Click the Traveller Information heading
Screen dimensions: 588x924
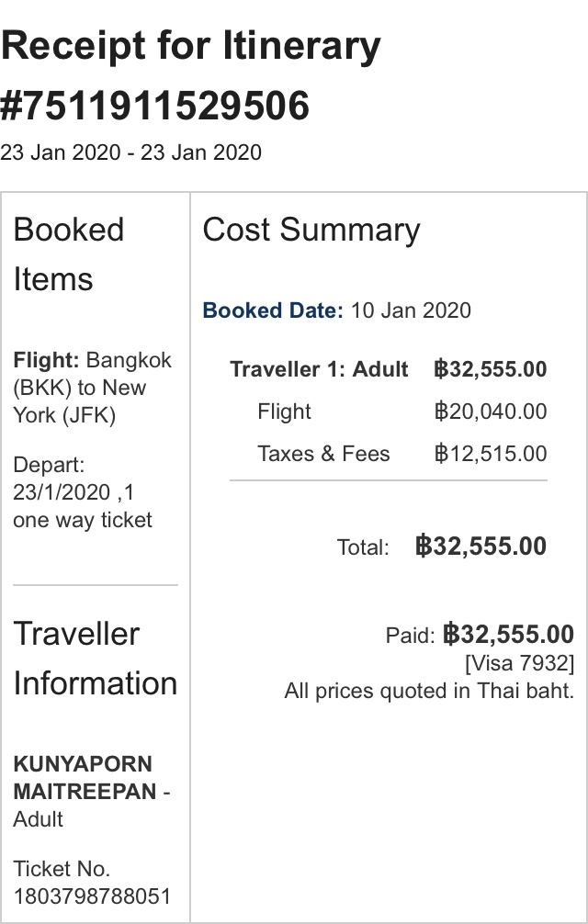[95, 659]
